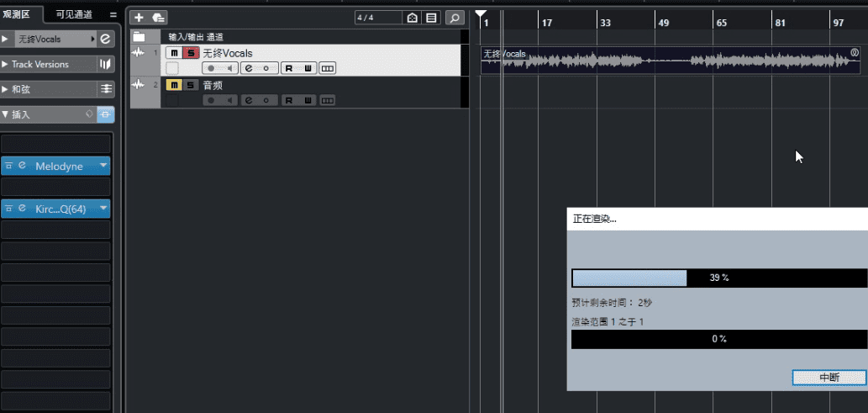Expand the Track Versions section
Image resolution: width=868 pixels, height=413 pixels.
pos(6,64)
